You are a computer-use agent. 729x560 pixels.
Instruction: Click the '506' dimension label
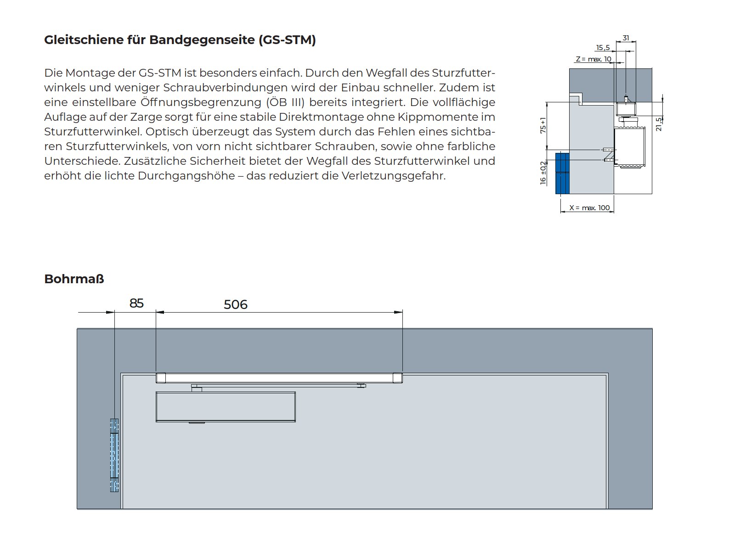point(236,305)
